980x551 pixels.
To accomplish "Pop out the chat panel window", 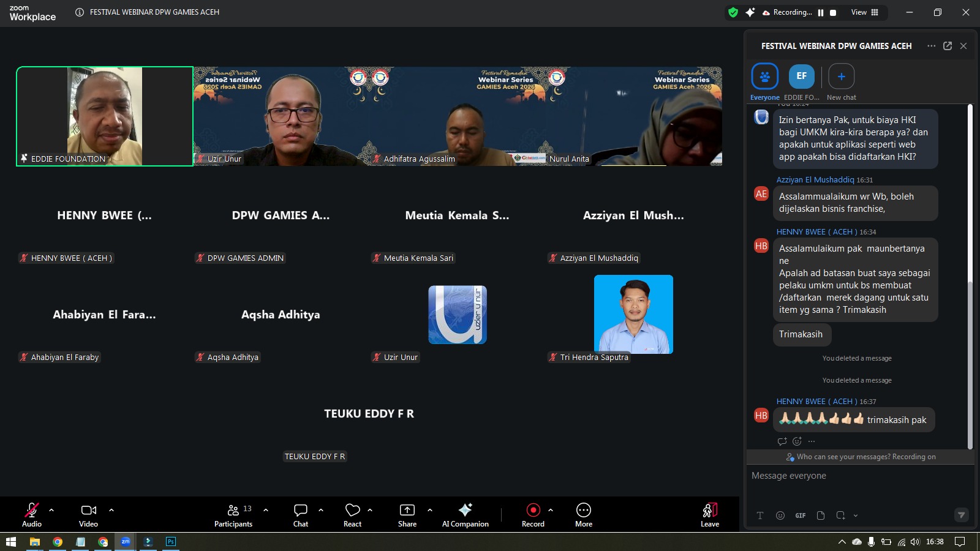I will pyautogui.click(x=947, y=46).
